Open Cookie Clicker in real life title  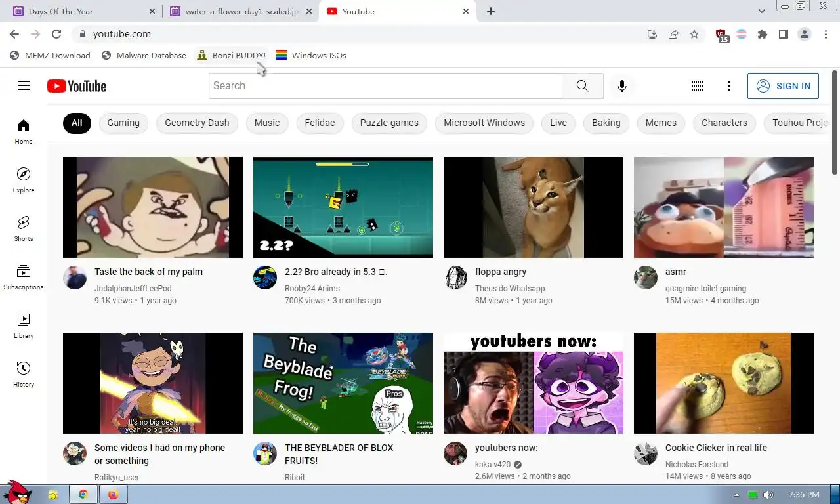[716, 448]
